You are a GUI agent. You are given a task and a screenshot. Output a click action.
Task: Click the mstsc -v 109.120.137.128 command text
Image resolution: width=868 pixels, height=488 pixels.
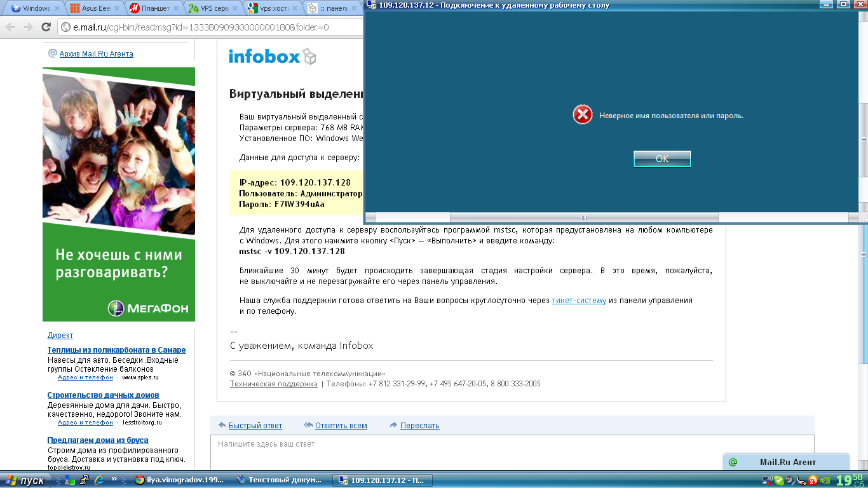[x=292, y=252]
